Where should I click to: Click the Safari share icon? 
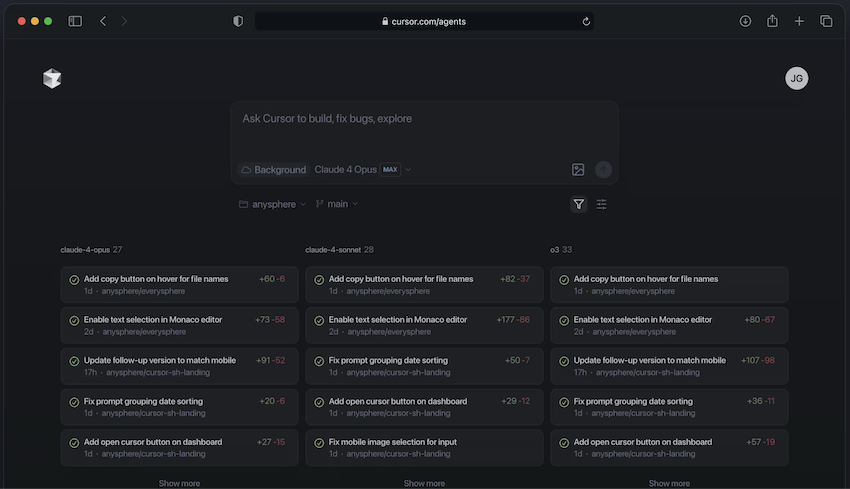772,21
